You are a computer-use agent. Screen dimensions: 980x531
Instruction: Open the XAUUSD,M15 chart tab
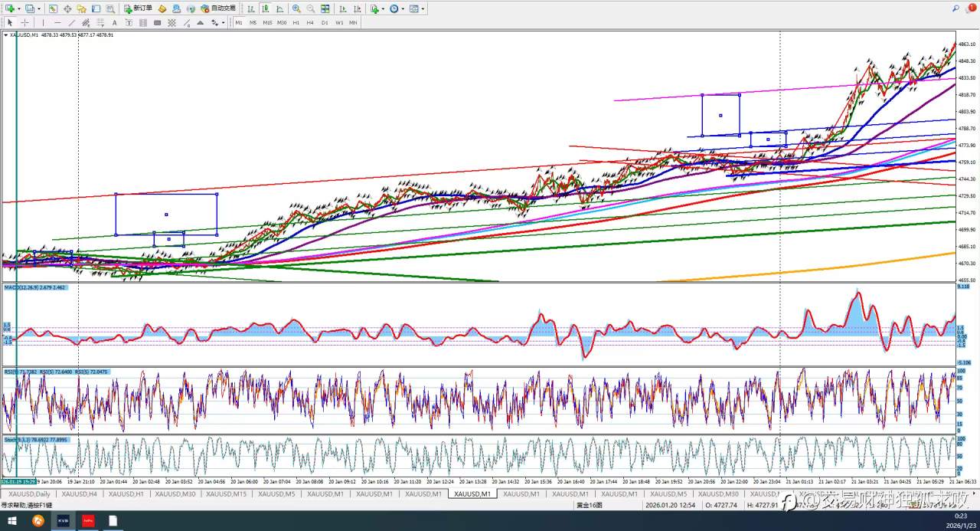227,494
